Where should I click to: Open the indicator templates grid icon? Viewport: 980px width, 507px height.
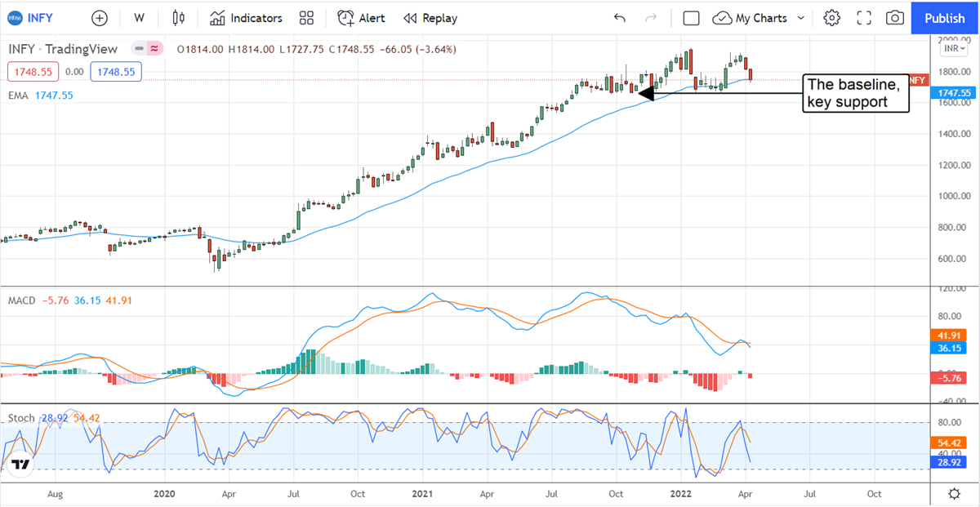(306, 18)
